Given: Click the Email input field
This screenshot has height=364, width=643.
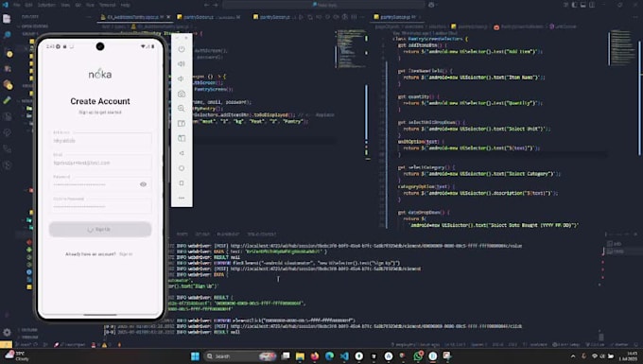Looking at the screenshot, I should pyautogui.click(x=101, y=163).
